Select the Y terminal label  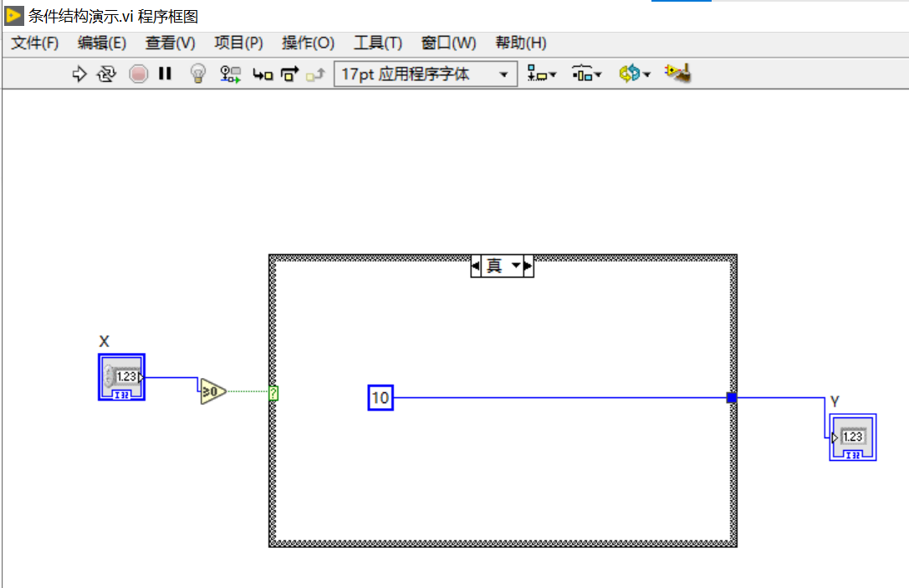click(835, 401)
